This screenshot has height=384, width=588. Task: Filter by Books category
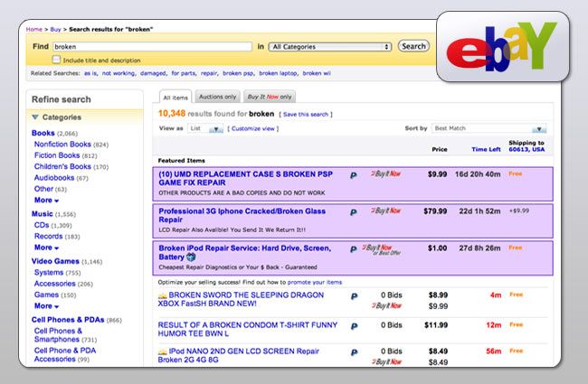[43, 133]
